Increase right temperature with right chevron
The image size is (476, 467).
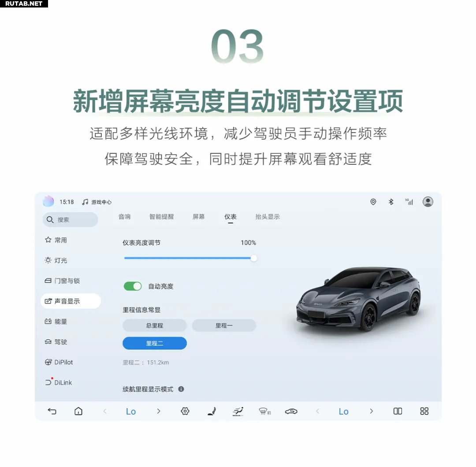[x=371, y=411]
